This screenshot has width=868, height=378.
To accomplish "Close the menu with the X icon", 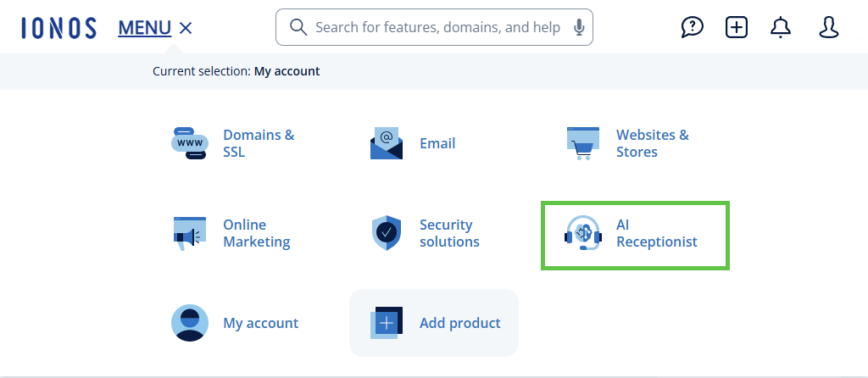I will point(186,28).
